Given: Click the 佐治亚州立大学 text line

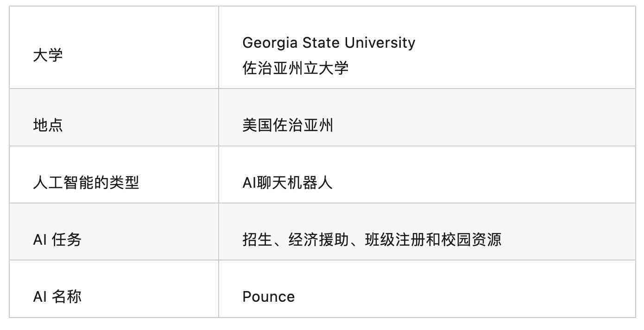Looking at the screenshot, I should point(296,69).
